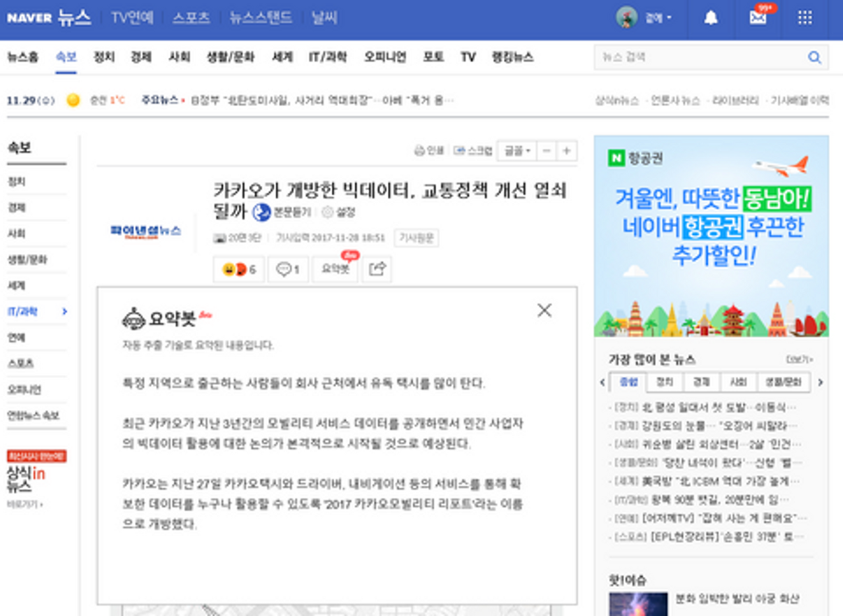The height and width of the screenshot is (616, 843).
Task: Open the account name dropdown
Action: tap(658, 18)
